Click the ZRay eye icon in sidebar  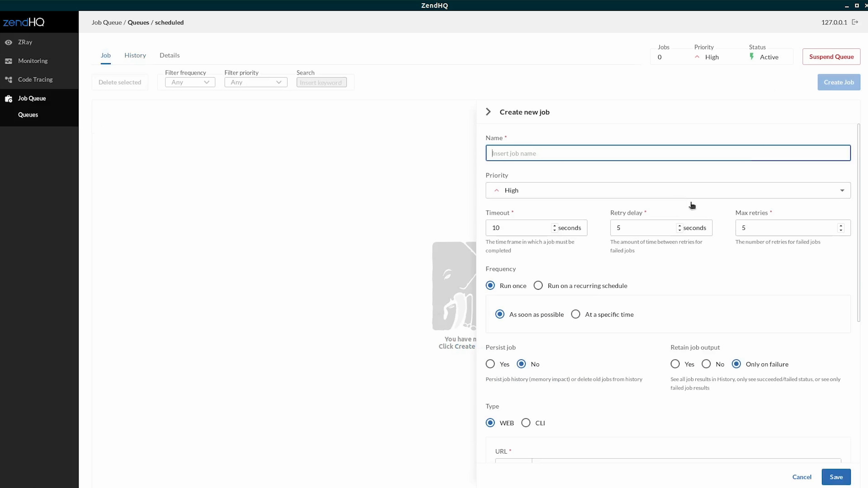9,42
